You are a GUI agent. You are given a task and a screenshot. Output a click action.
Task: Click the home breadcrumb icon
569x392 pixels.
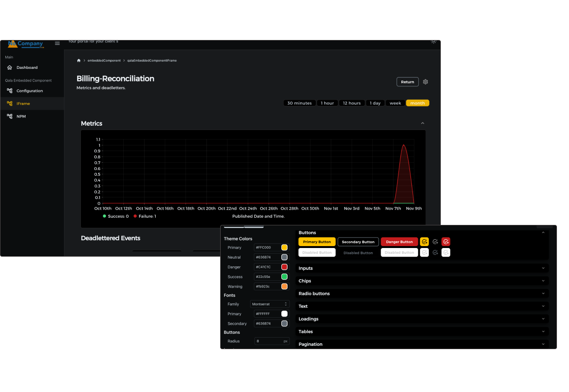(x=79, y=61)
